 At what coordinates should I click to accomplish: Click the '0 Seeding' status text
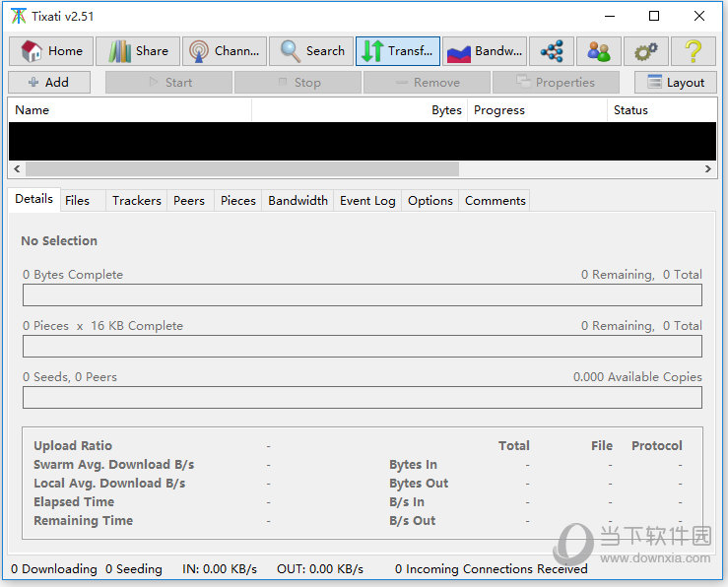(x=134, y=569)
